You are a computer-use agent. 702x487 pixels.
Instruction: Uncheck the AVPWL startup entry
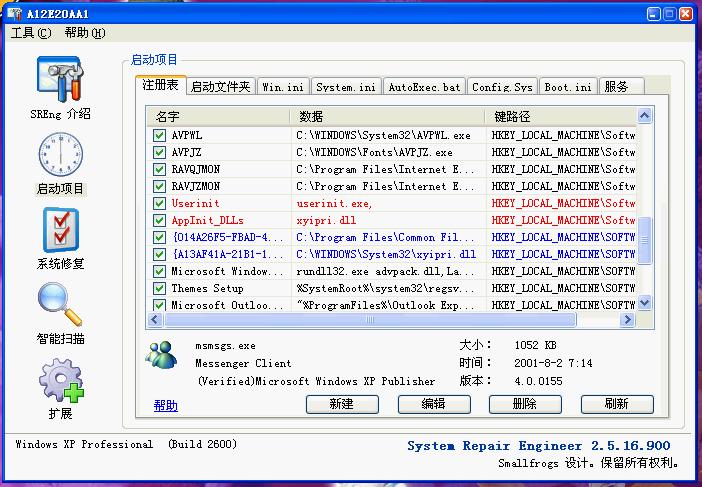click(x=159, y=135)
